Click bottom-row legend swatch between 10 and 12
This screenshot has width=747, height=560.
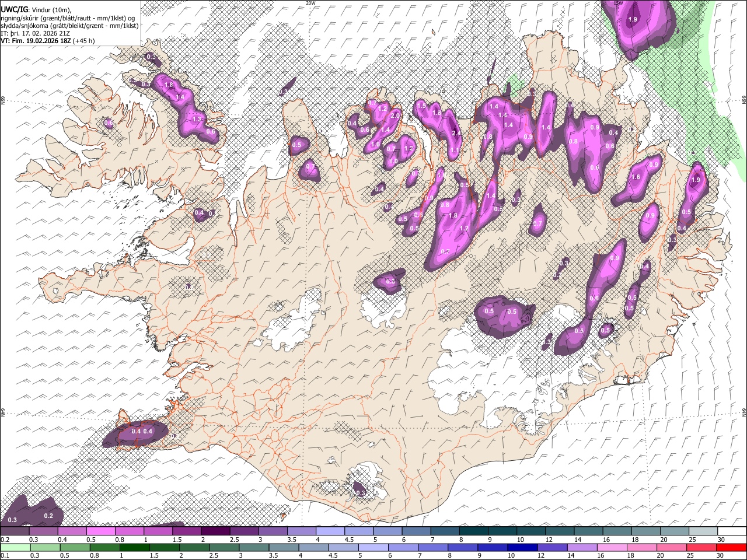point(523,547)
